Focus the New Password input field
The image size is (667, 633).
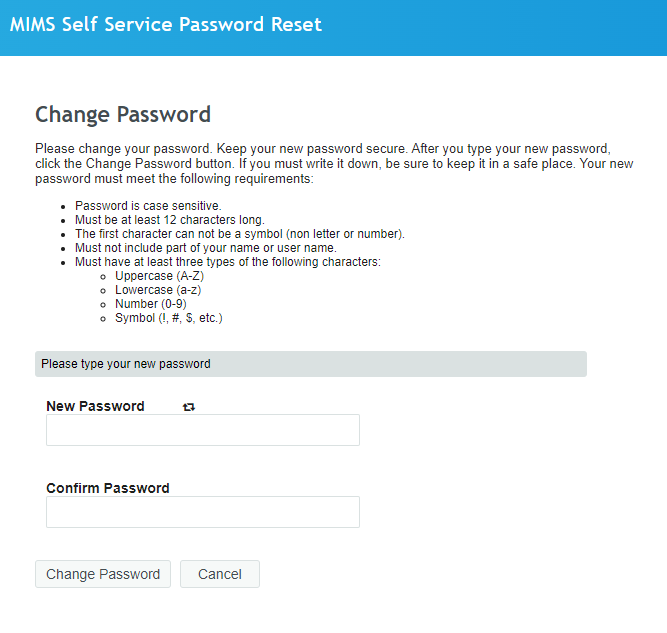(x=202, y=430)
